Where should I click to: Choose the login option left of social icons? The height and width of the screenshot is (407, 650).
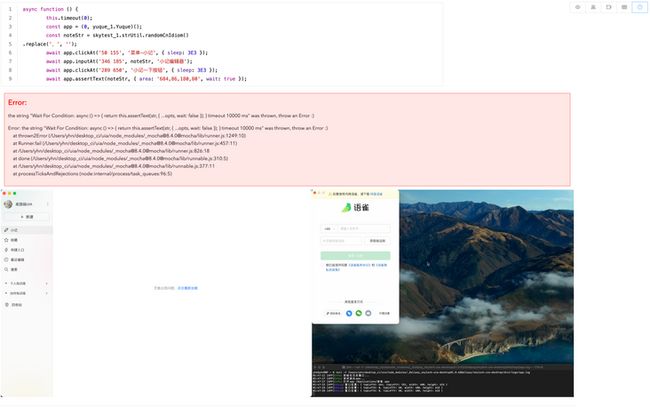click(x=333, y=314)
